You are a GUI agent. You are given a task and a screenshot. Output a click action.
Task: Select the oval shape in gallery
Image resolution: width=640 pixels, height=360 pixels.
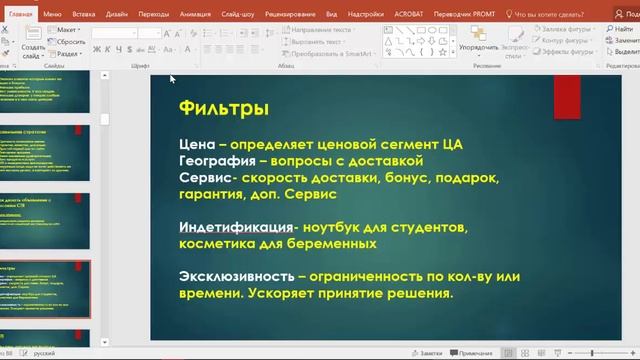pyautogui.click(x=432, y=30)
